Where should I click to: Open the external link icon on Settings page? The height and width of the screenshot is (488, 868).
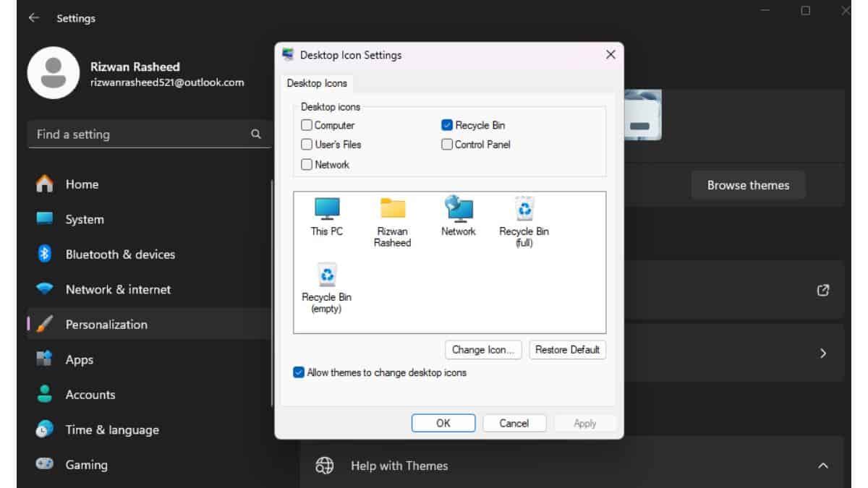[822, 290]
